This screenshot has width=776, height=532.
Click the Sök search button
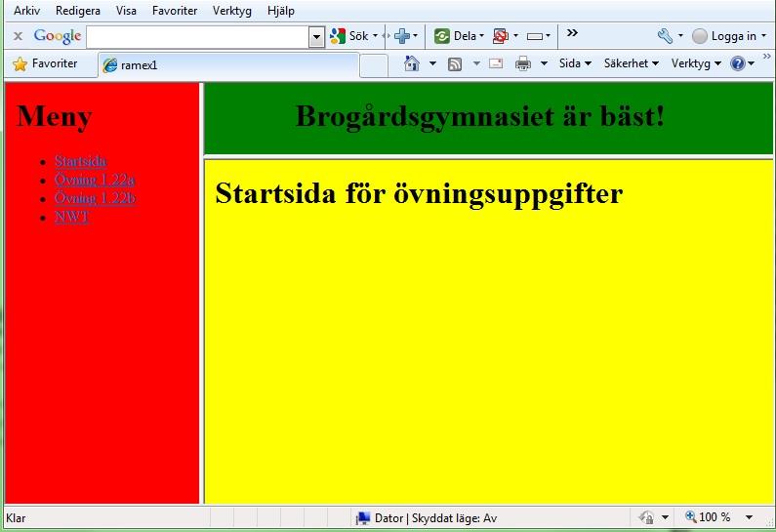348,36
